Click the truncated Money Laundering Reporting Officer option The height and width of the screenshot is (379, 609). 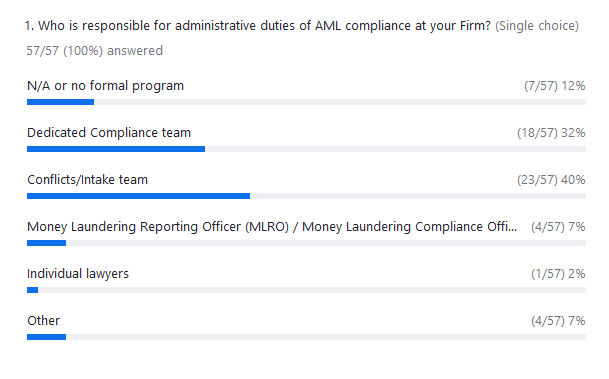[272, 226]
